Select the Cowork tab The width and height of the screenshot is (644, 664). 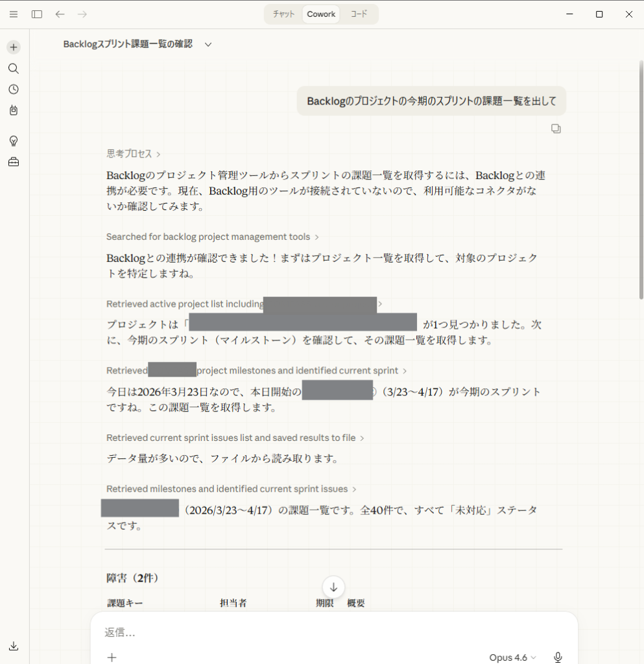pyautogui.click(x=321, y=14)
